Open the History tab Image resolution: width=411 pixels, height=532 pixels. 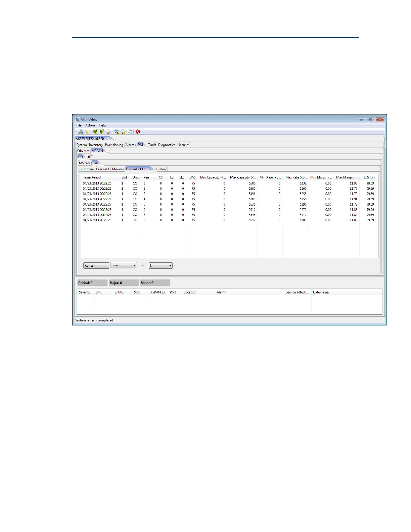pos(162,169)
